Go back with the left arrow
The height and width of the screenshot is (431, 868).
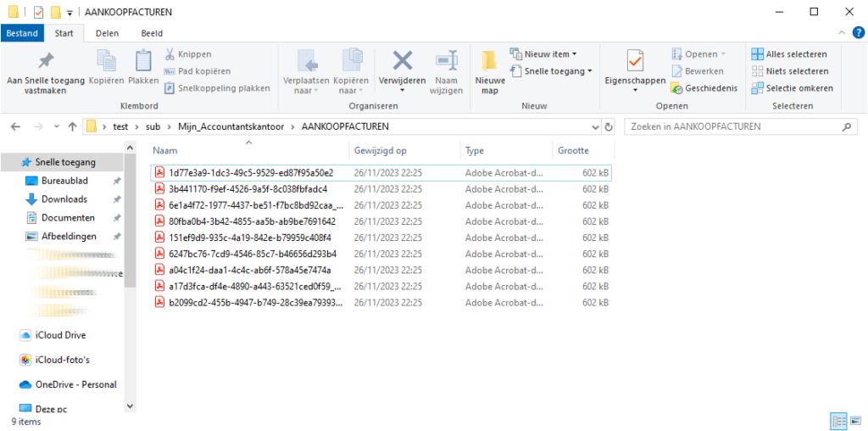click(x=15, y=127)
